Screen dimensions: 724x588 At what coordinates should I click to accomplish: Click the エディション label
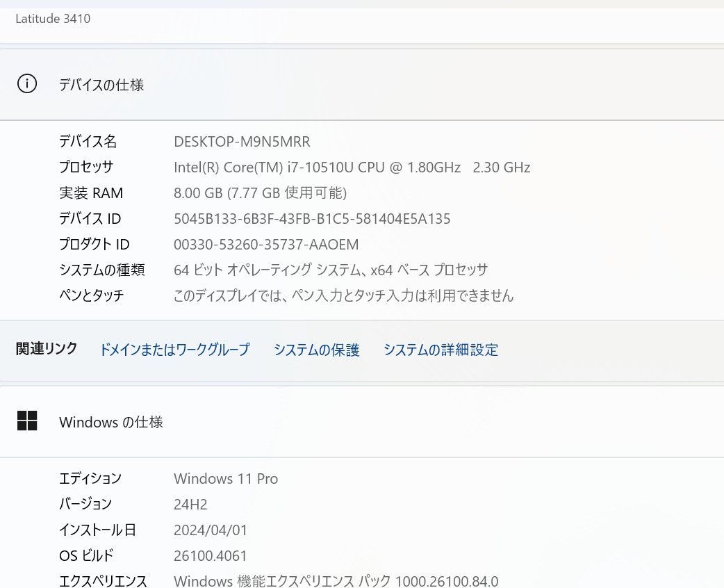pyautogui.click(x=90, y=478)
